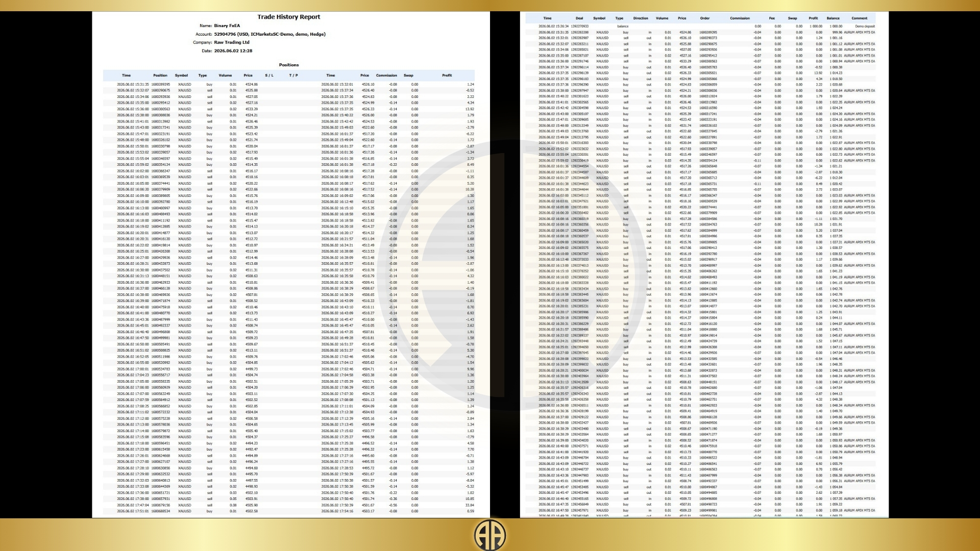The height and width of the screenshot is (551, 980).
Task: Click position number 1680379909
Action: (x=160, y=190)
